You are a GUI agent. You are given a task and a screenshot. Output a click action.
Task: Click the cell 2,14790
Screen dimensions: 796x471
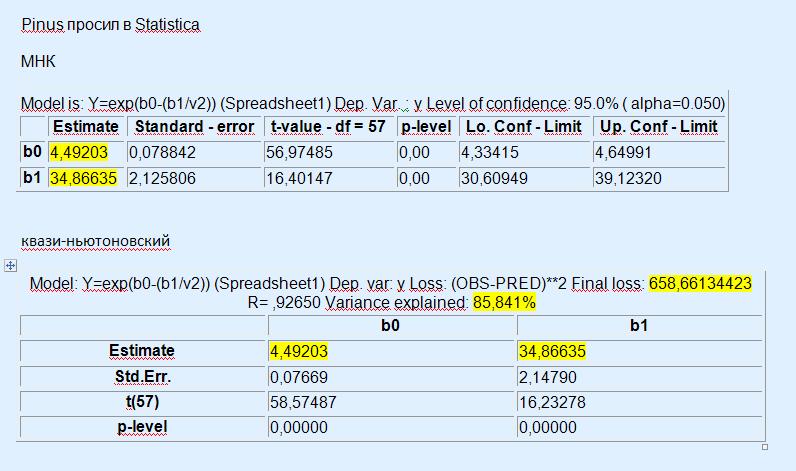click(x=547, y=377)
